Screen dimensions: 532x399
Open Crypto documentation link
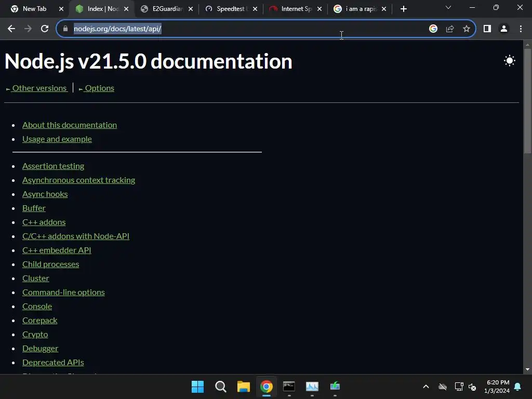click(35, 335)
